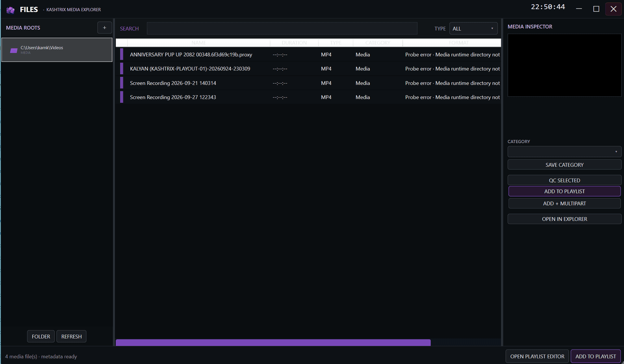This screenshot has width=624, height=364.
Task: Select the purple folder icon for Videos root
Action: (x=14, y=50)
